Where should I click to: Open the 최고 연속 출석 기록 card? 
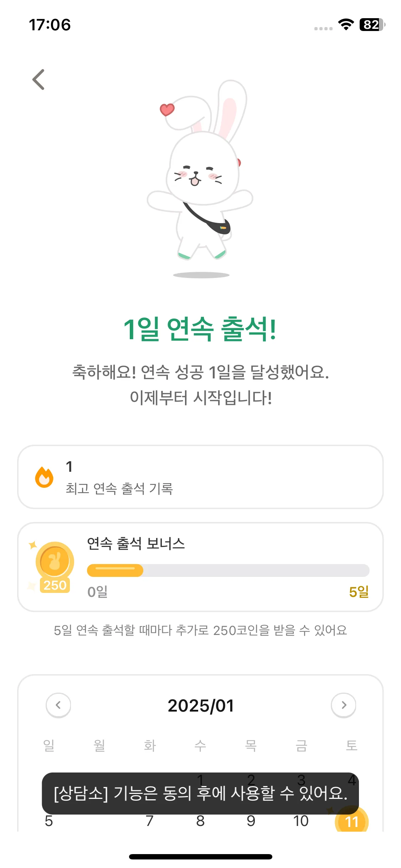(x=200, y=477)
